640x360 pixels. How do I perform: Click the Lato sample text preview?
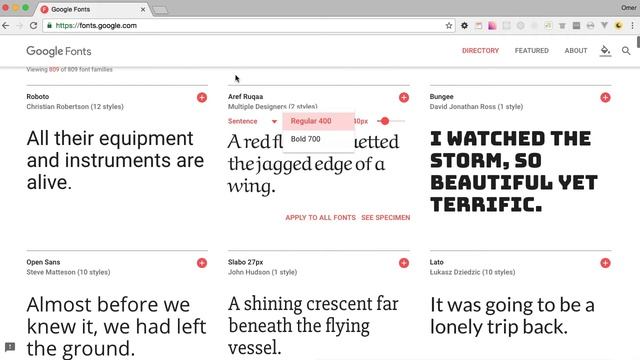click(x=512, y=316)
